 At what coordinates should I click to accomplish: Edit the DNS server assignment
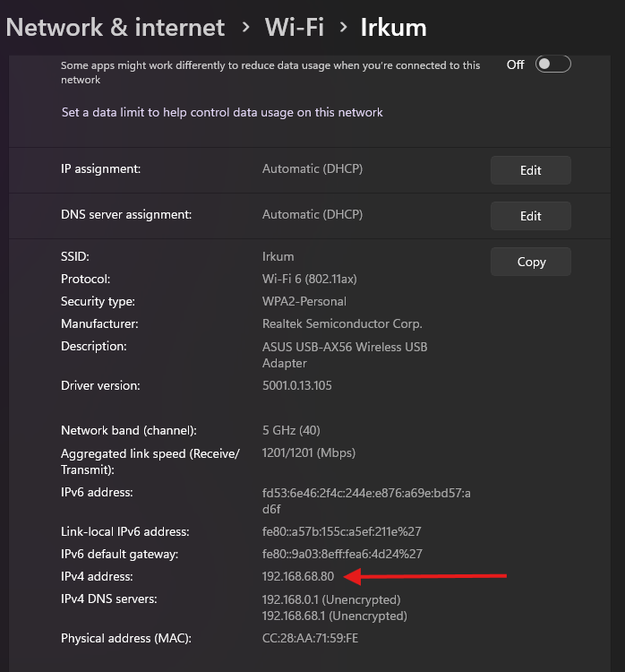click(530, 216)
